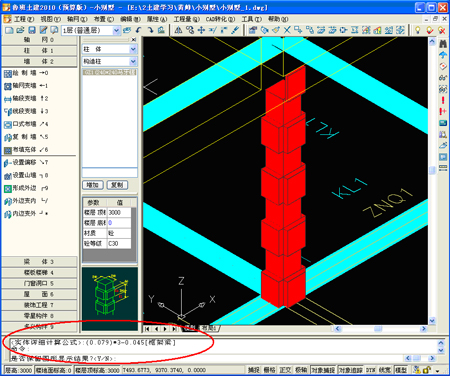450x376 pixels.
Task: Click the 增加 add button
Action: 93,185
